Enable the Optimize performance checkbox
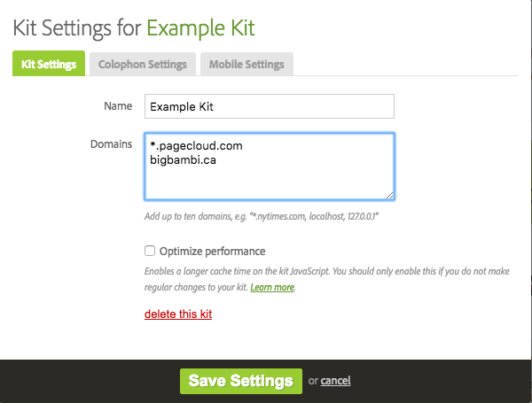Image resolution: width=532 pixels, height=403 pixels. 150,251
